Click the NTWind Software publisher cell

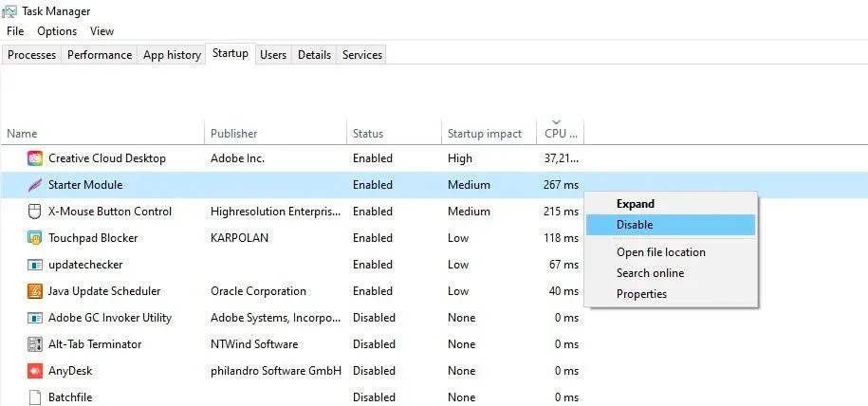pyautogui.click(x=254, y=344)
